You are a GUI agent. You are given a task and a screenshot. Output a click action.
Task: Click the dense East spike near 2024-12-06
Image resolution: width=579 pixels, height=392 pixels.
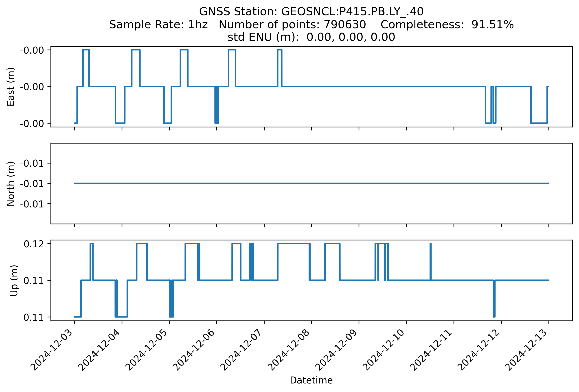pyautogui.click(x=217, y=105)
